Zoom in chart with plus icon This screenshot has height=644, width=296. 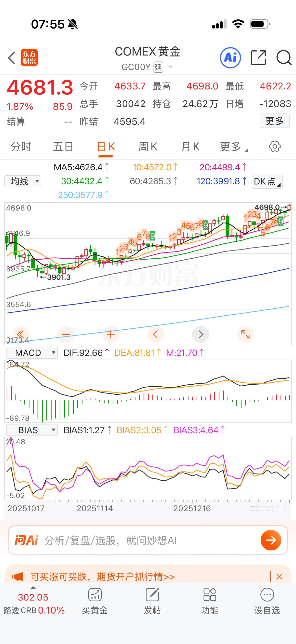[x=111, y=334]
